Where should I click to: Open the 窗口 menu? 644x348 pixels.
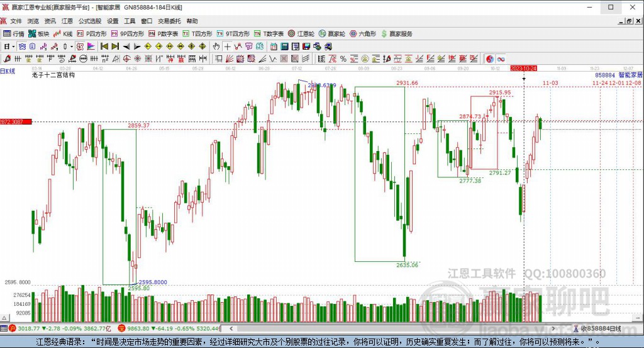pos(147,21)
